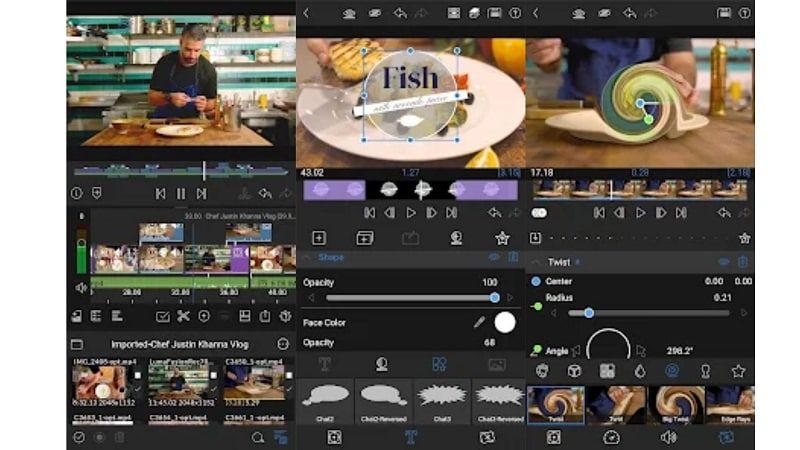
Task: Nudge Shape Opacity down with left arrow
Action: [x=311, y=298]
